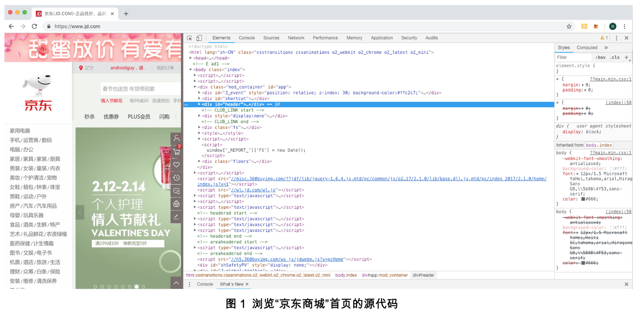Switch to the Network tab
The image size is (644, 313).
(296, 38)
